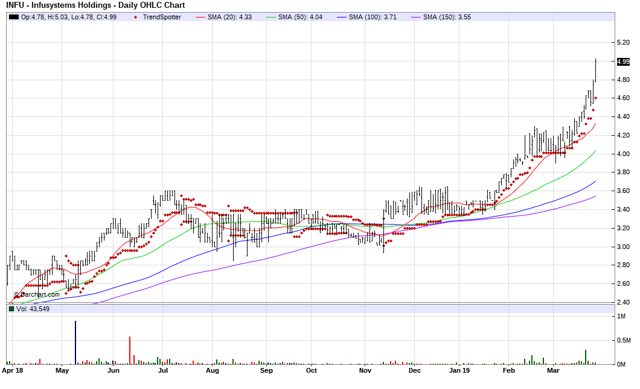Click the May date label

point(62,371)
